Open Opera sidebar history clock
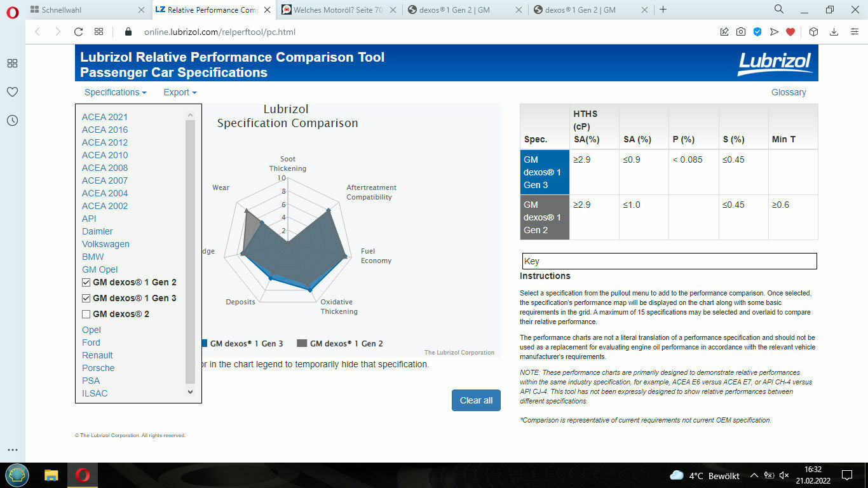868x488 pixels. coord(12,120)
